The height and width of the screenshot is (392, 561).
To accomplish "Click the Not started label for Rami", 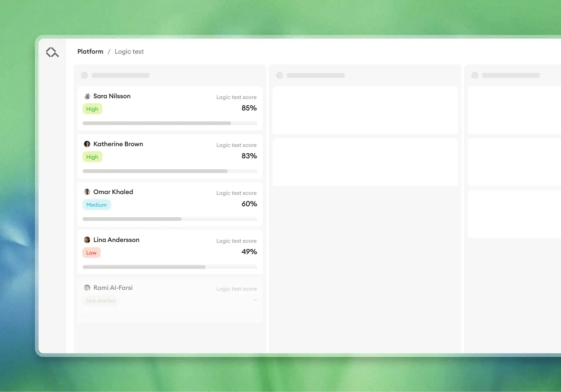I will click(x=101, y=300).
